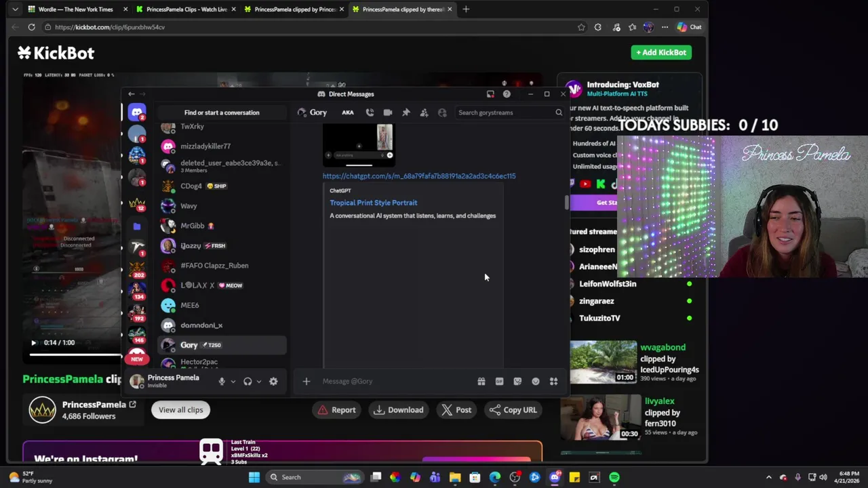Switch to PrincessPamela Clips tab
The image size is (868, 488).
tap(185, 9)
